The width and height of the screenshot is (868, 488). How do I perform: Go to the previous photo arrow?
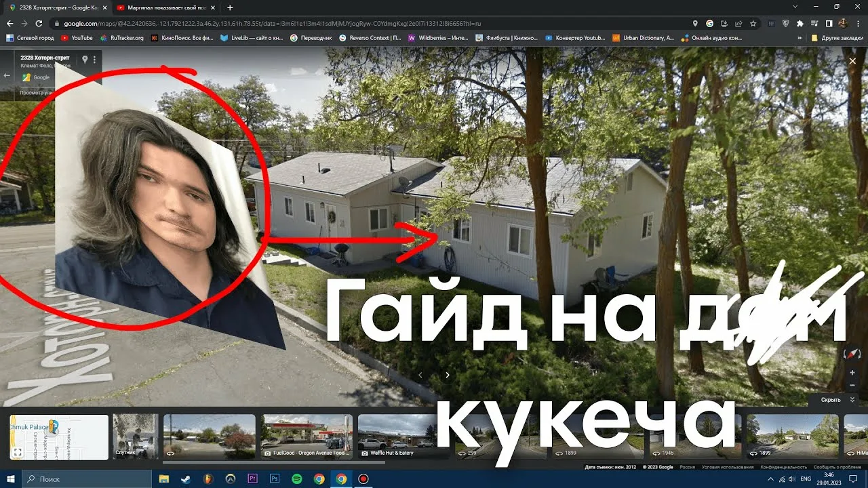coord(420,375)
